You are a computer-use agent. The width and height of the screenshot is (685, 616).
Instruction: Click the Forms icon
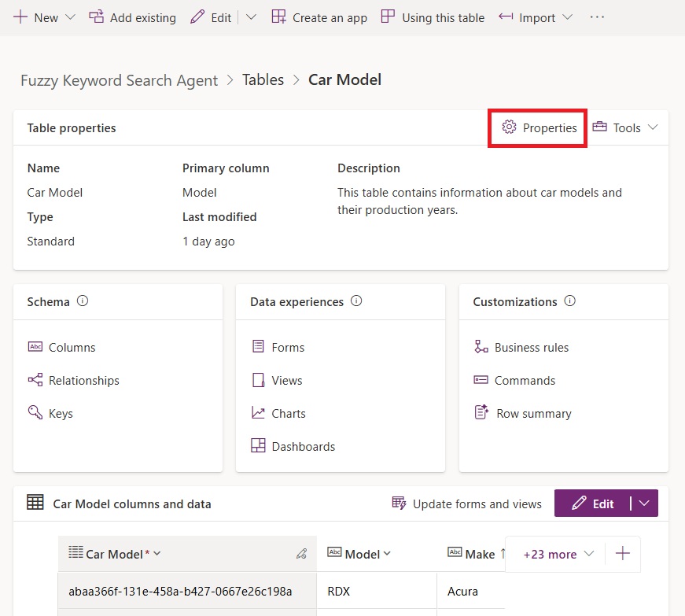click(x=258, y=346)
